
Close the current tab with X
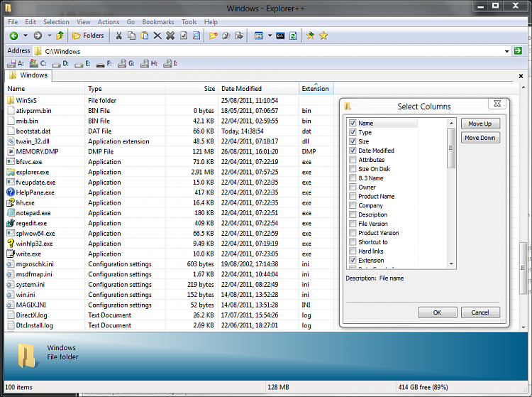[x=521, y=76]
